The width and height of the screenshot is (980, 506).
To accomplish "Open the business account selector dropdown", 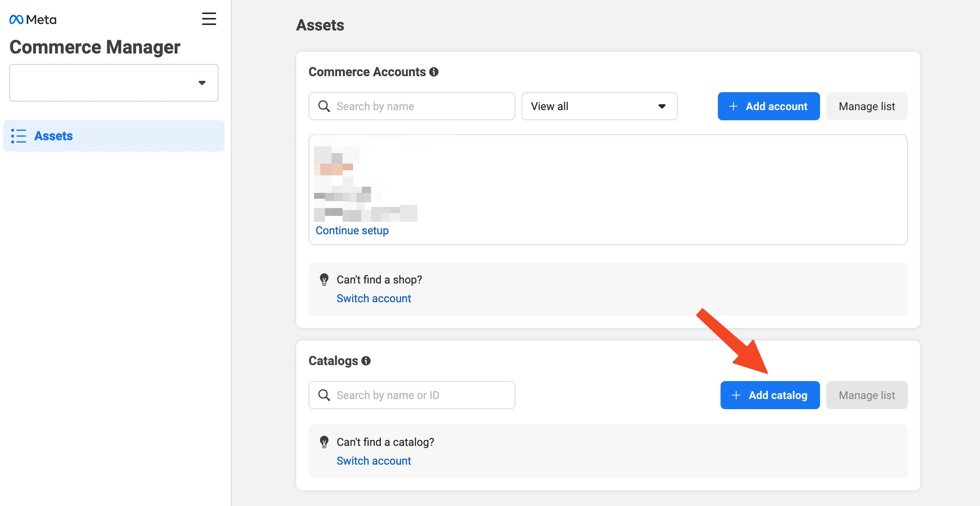I will pyautogui.click(x=114, y=82).
